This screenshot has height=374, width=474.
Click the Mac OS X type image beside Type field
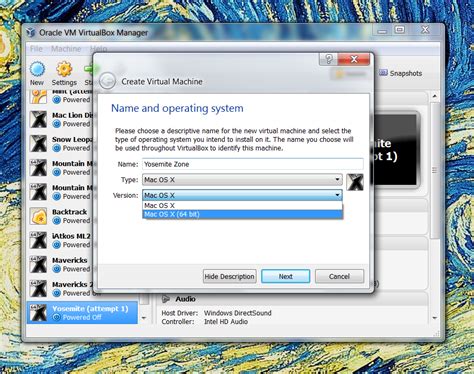click(x=354, y=182)
